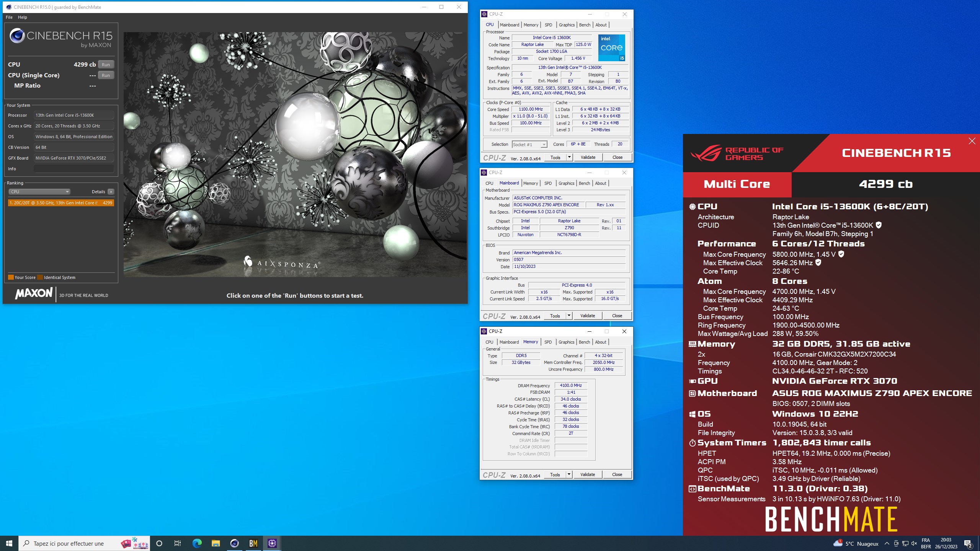
Task: Open SPD tab in middle CPU-Z window
Action: click(548, 183)
